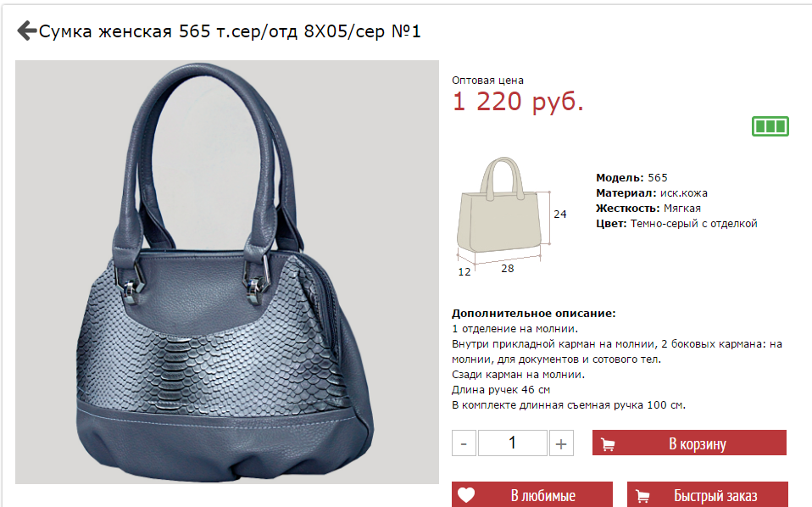Save the bag with В любимые
The height and width of the screenshot is (507, 812).
tap(531, 494)
